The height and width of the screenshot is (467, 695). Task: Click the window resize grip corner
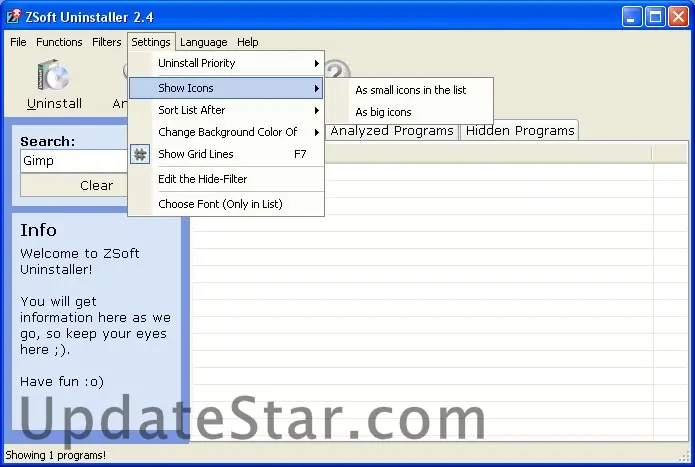point(685,456)
